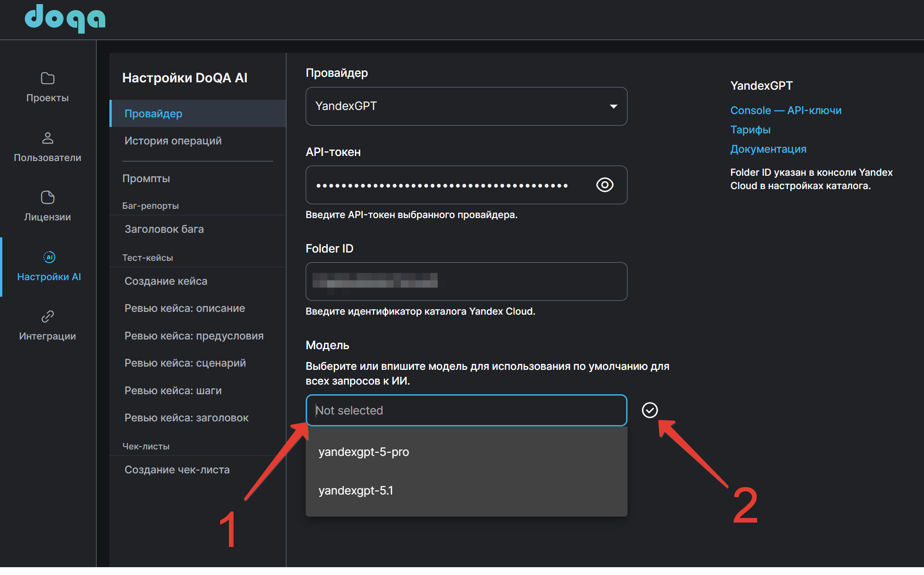This screenshot has width=924, height=575.
Task: Click the Чек-листы group label
Action: point(146,446)
